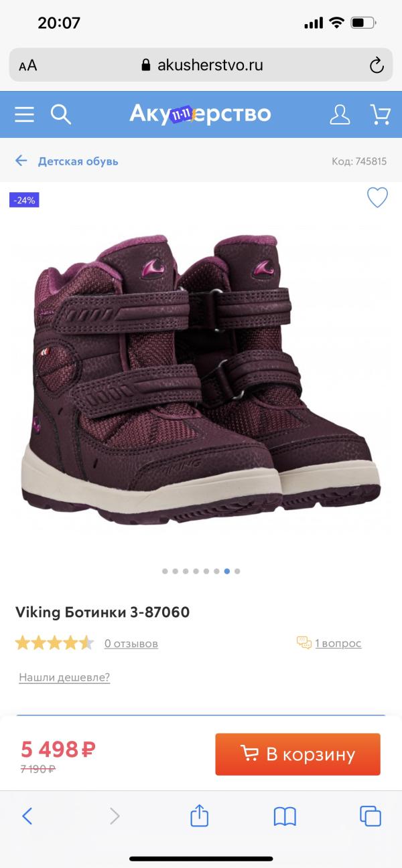Open Safari reader text size options

point(27,66)
